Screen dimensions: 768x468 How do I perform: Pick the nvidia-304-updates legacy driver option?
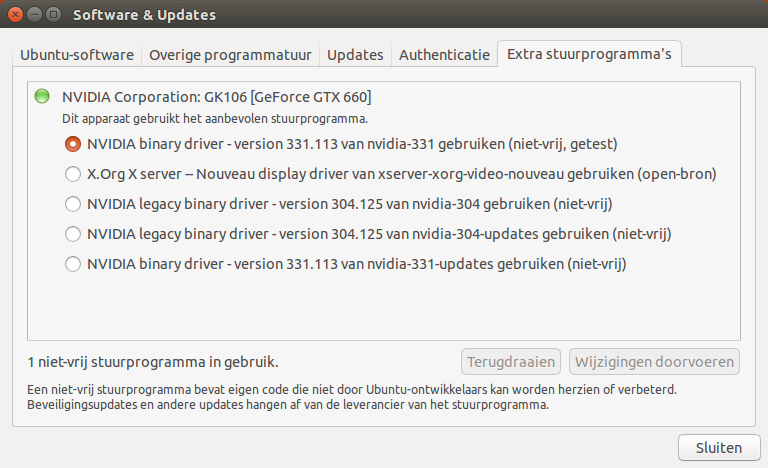[x=368, y=234]
